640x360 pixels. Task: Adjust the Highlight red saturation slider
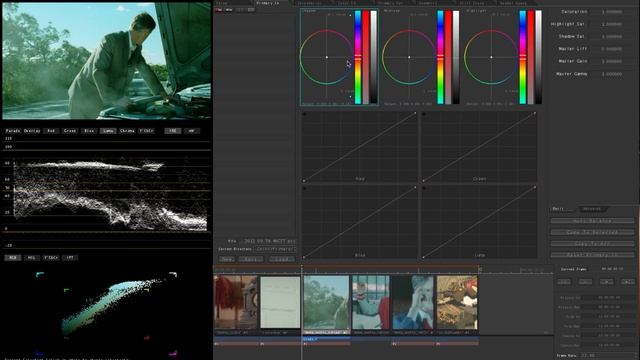531,57
